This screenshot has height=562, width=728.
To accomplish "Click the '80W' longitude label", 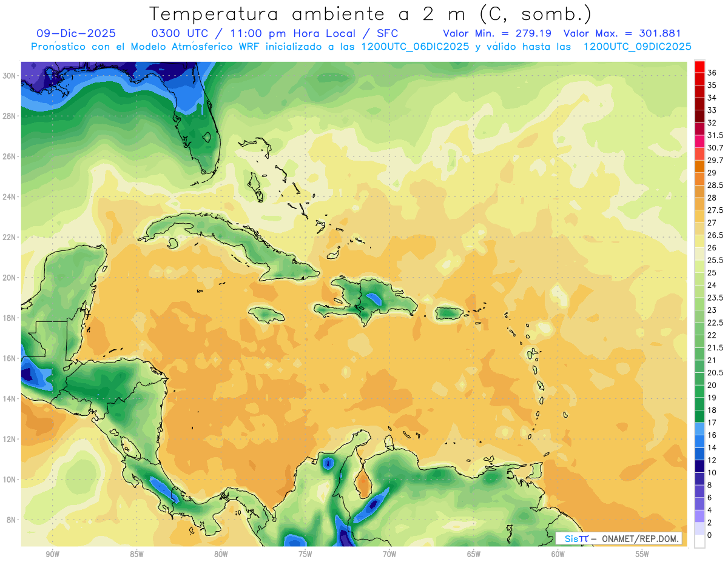I will click(x=221, y=554).
